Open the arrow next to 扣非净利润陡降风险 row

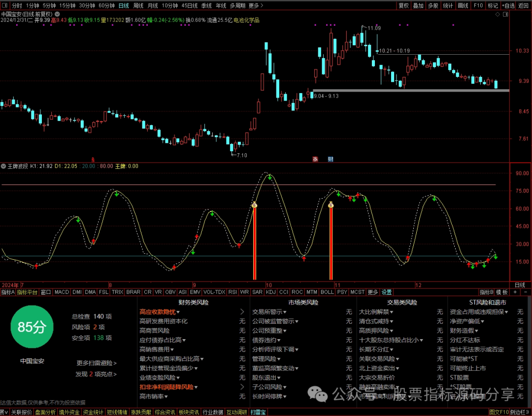pos(242,387)
